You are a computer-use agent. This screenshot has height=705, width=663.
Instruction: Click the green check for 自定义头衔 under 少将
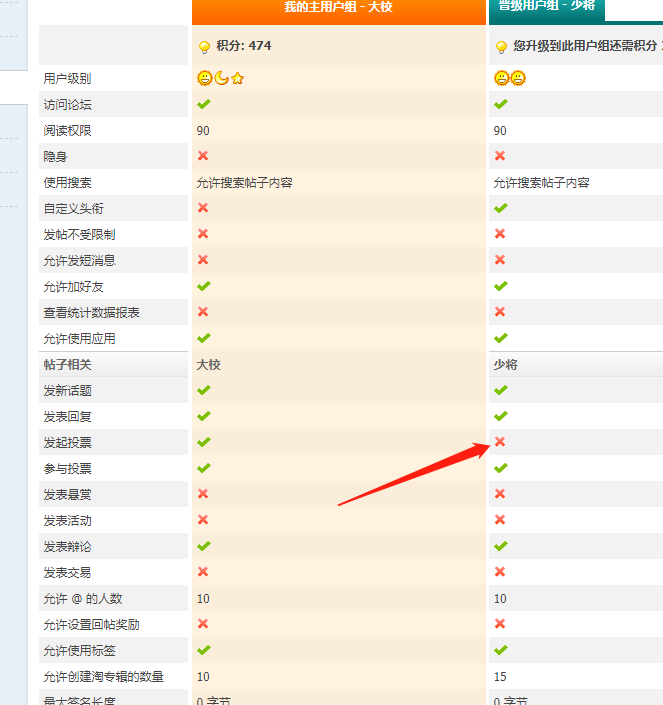tap(501, 208)
